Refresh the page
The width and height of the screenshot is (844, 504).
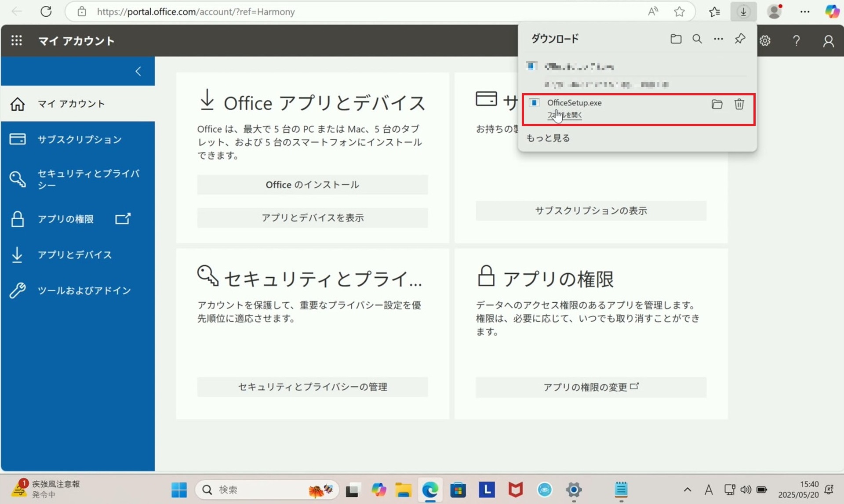[46, 11]
